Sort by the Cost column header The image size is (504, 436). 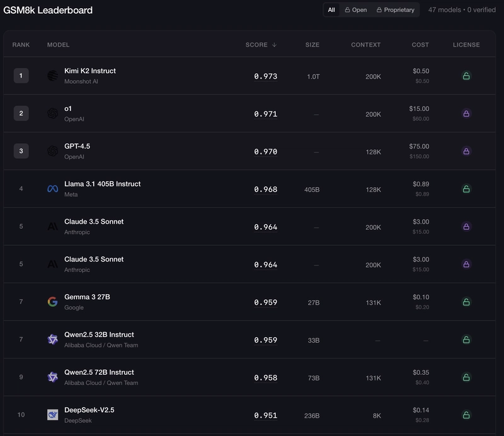(x=420, y=45)
